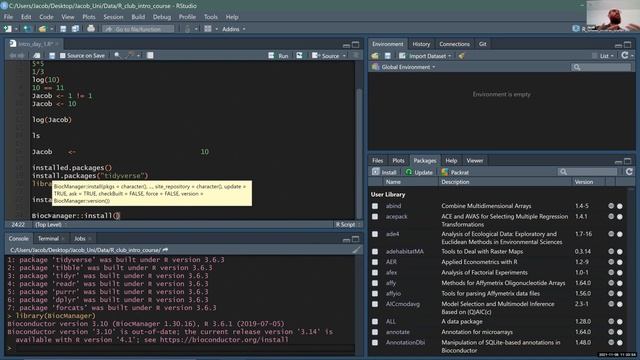640x360 pixels.
Task: Click the Environment search field
Action: click(600, 67)
